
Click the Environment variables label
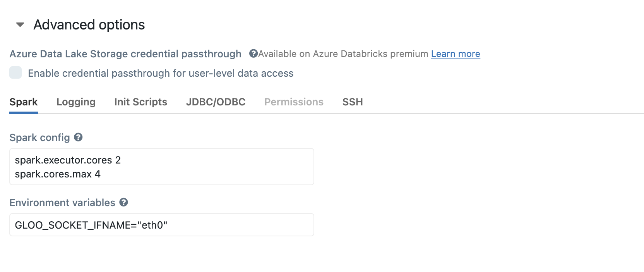(x=62, y=203)
